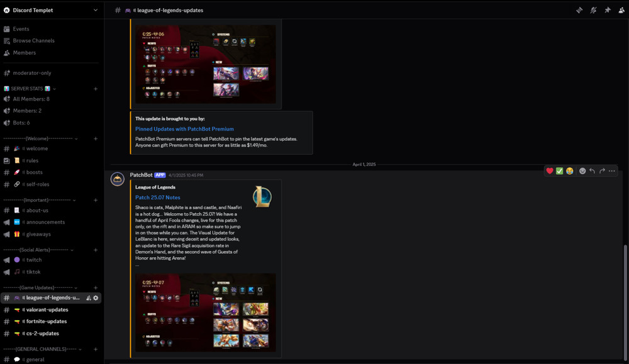Toggle the green checkmark reaction
Image resolution: width=629 pixels, height=364 pixels.
tap(559, 170)
